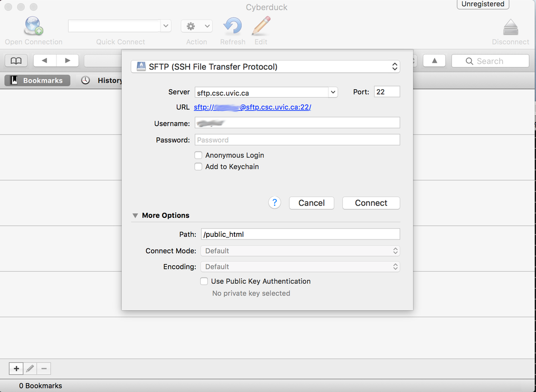Image resolution: width=536 pixels, height=392 pixels.
Task: Click the Cancel button
Action: pos(312,203)
